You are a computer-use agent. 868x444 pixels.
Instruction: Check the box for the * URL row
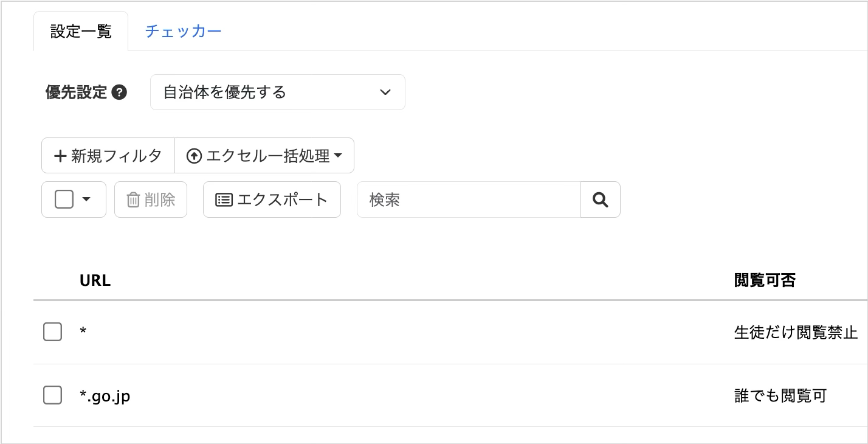pyautogui.click(x=53, y=332)
